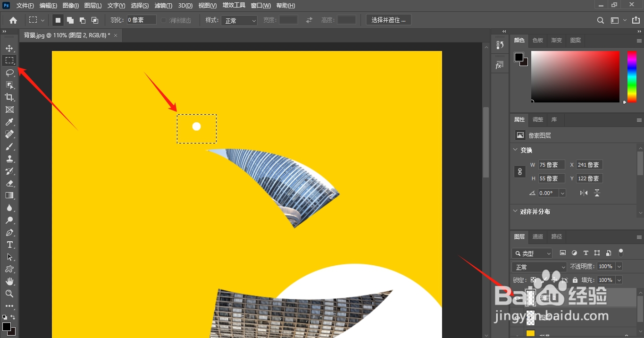The width and height of the screenshot is (644, 338).
Task: Toggle pixel layer filter in Layers panel
Action: pyautogui.click(x=563, y=253)
